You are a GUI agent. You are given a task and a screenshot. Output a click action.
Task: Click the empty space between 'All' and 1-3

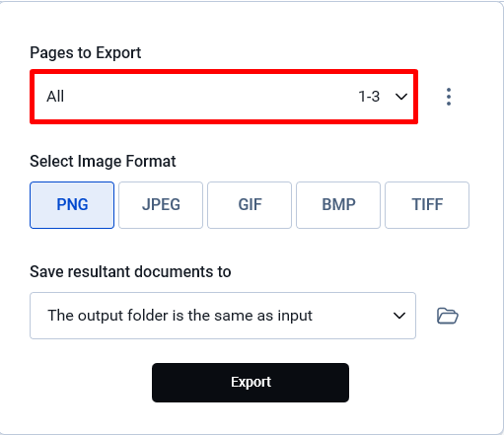tap(210, 97)
